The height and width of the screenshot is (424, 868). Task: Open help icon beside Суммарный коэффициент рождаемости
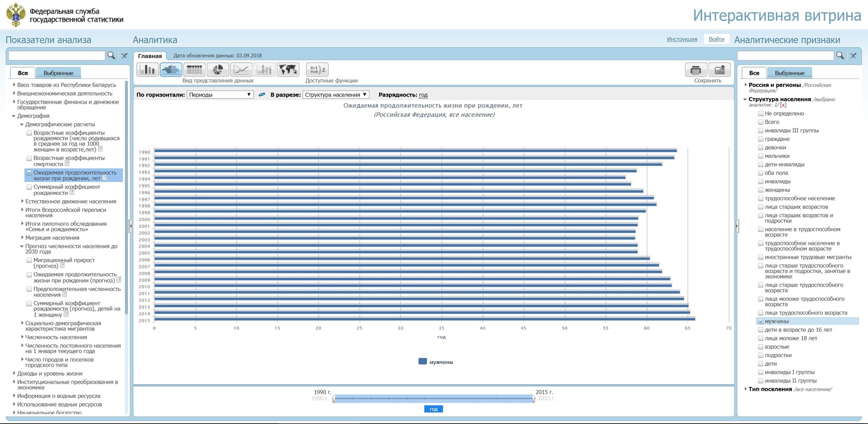point(72,192)
